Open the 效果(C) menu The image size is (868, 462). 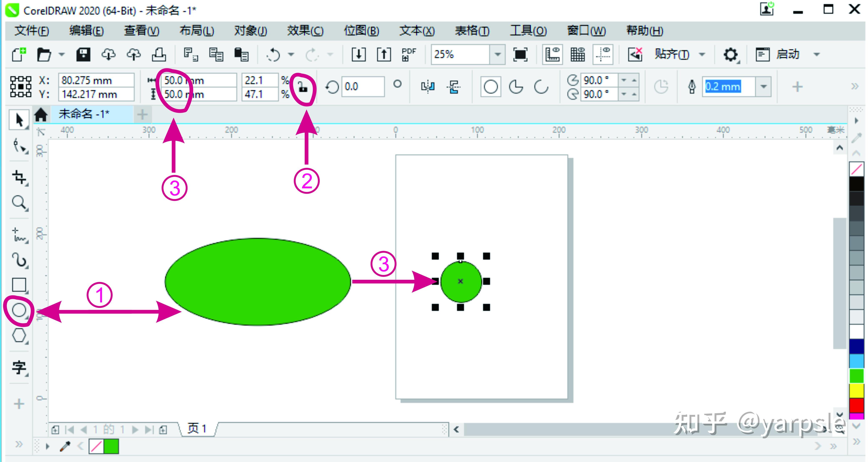305,31
